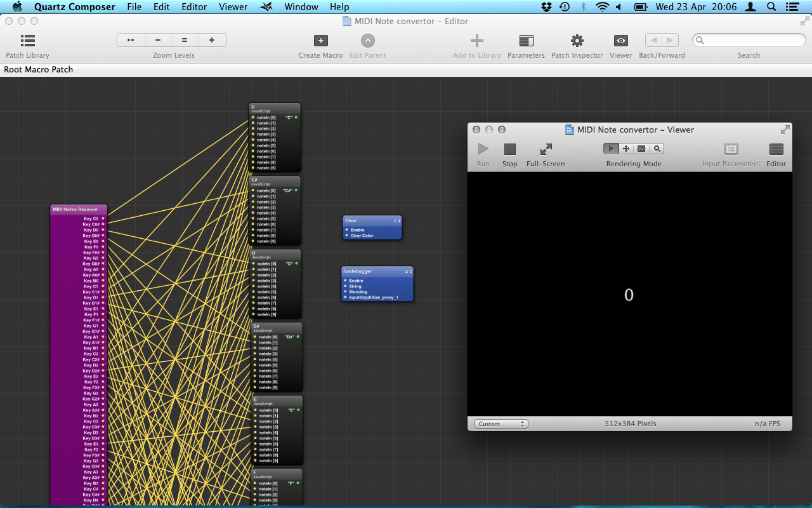Image resolution: width=812 pixels, height=508 pixels.
Task: Click zoom out minus button
Action: [x=158, y=40]
